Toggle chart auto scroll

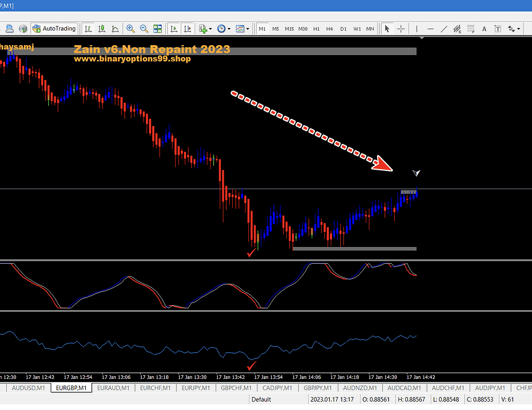click(x=174, y=29)
